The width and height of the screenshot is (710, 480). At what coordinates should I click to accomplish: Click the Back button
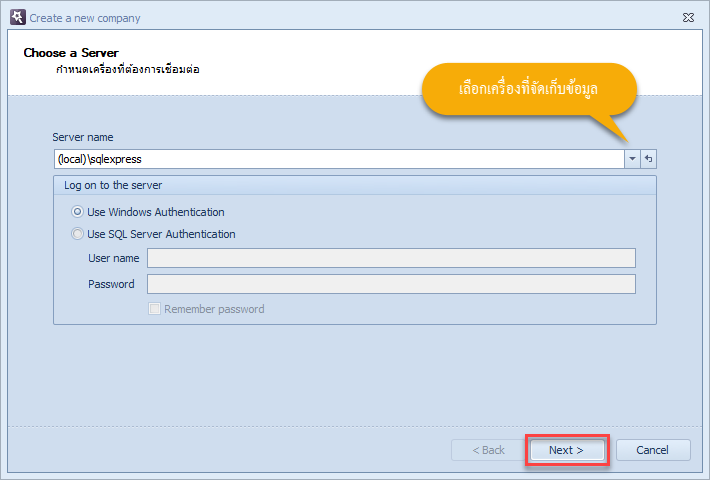488,450
